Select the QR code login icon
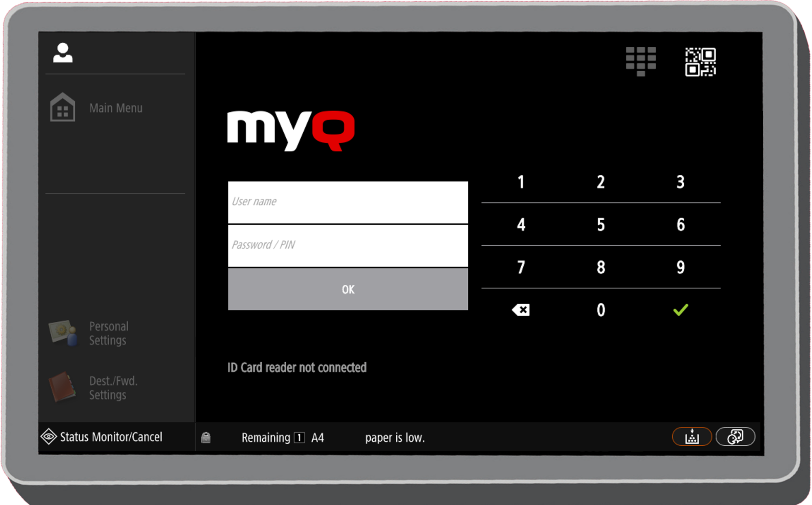 click(x=700, y=62)
